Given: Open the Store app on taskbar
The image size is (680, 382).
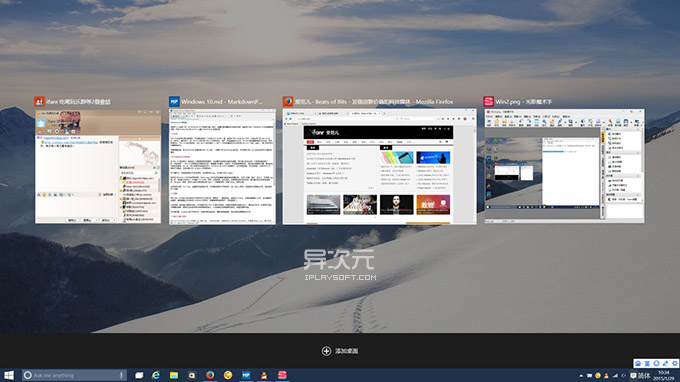Looking at the screenshot, I should (x=192, y=375).
